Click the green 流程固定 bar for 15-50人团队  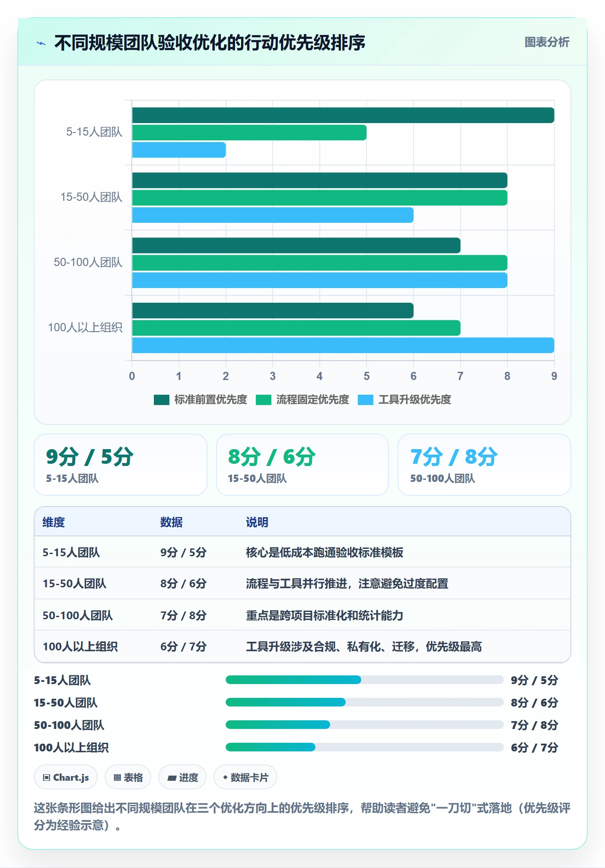point(320,198)
